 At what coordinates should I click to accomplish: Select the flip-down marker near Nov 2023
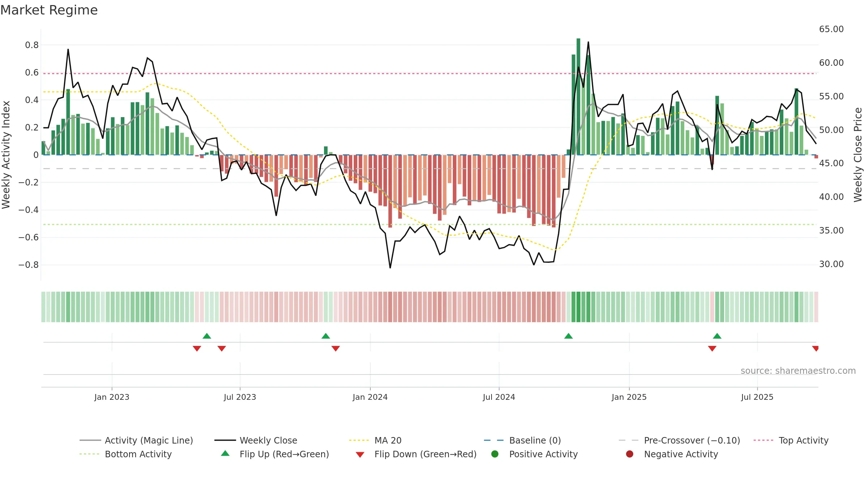tap(336, 348)
